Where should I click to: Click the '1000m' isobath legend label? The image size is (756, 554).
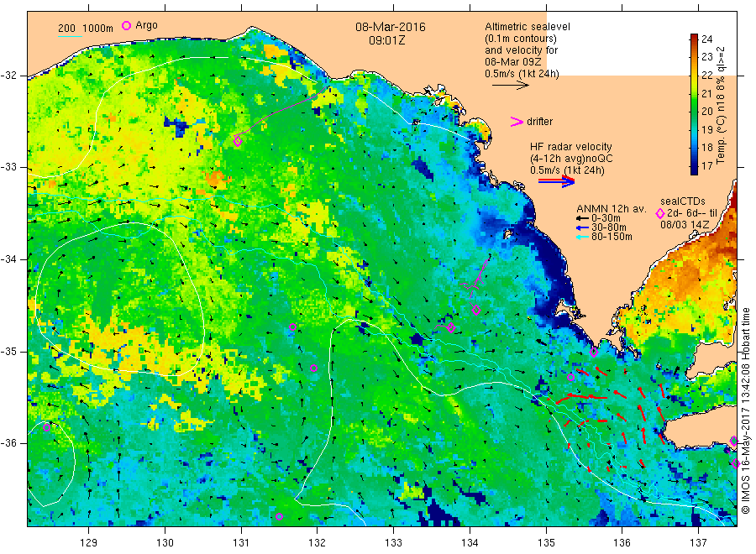click(98, 29)
